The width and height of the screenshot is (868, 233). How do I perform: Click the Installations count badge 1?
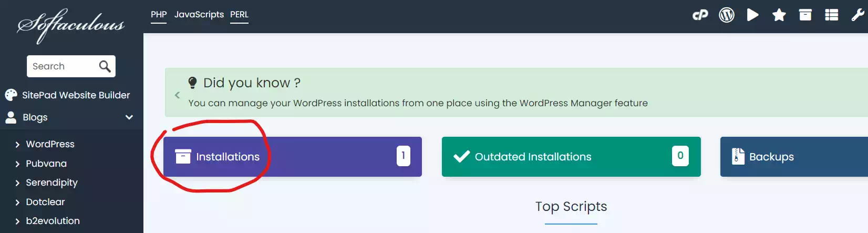[x=404, y=156]
